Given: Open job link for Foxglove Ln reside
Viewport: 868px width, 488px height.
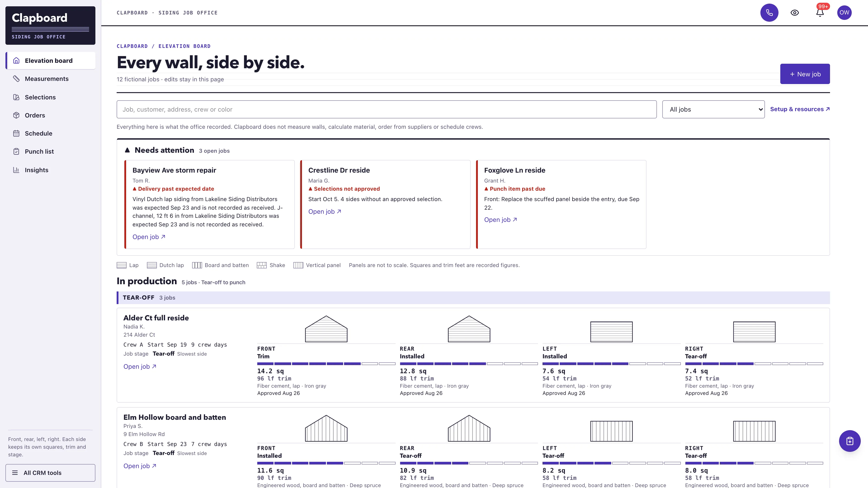Looking at the screenshot, I should (x=501, y=220).
